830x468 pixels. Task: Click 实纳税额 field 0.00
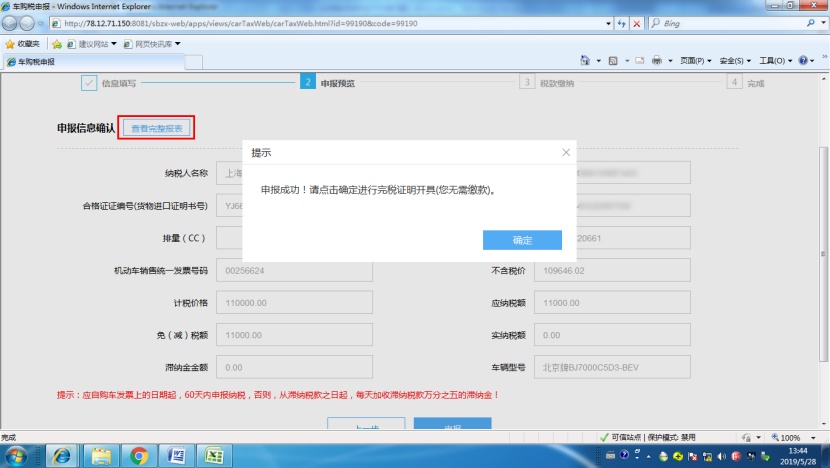(612, 335)
